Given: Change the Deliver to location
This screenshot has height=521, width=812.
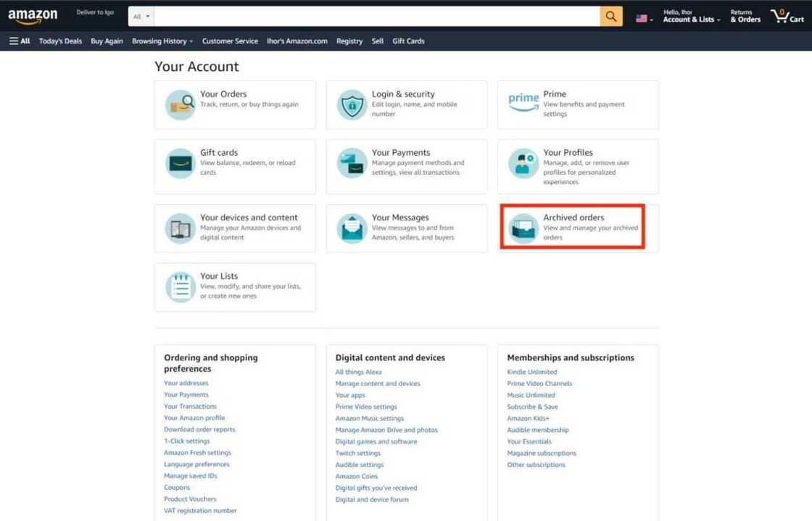Looking at the screenshot, I should point(95,12).
